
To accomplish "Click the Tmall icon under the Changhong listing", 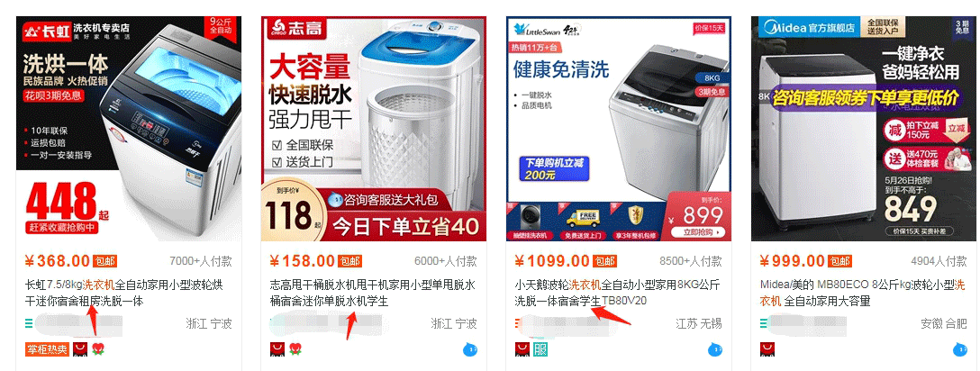I will pos(80,349).
